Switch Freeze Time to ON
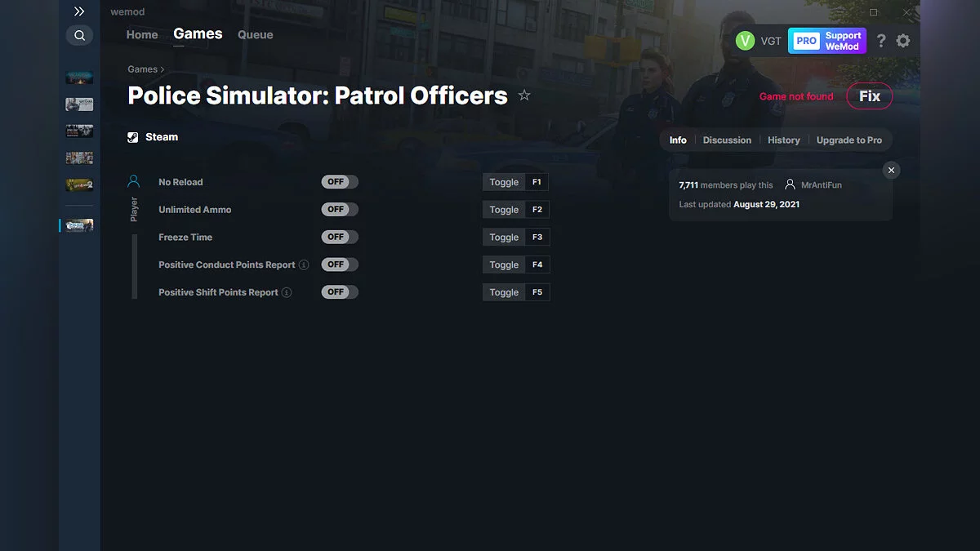The height and width of the screenshot is (551, 980). [339, 237]
